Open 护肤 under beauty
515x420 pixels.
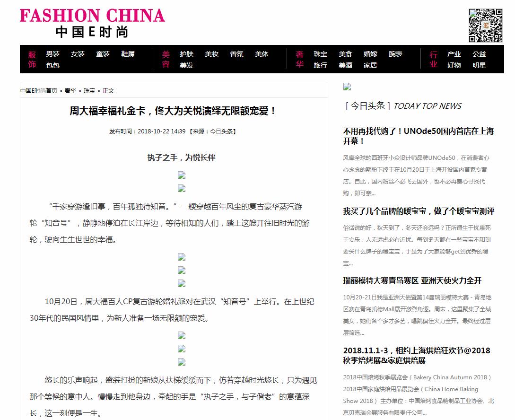click(x=186, y=54)
